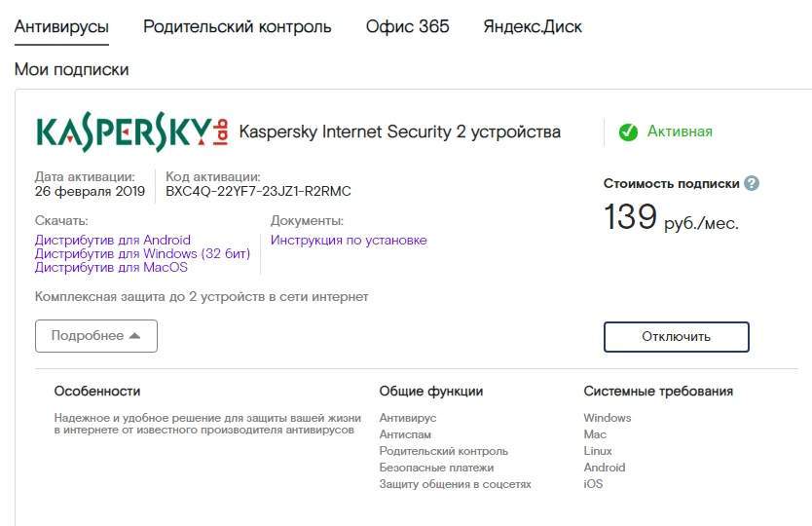Collapse details with the Подробнее button
The height and width of the screenshot is (526, 812).
(96, 336)
